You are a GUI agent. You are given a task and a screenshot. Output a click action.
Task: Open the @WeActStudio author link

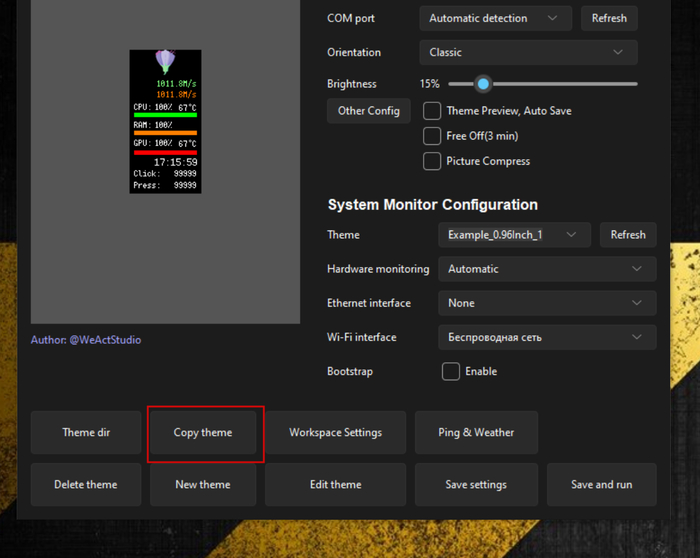(105, 340)
